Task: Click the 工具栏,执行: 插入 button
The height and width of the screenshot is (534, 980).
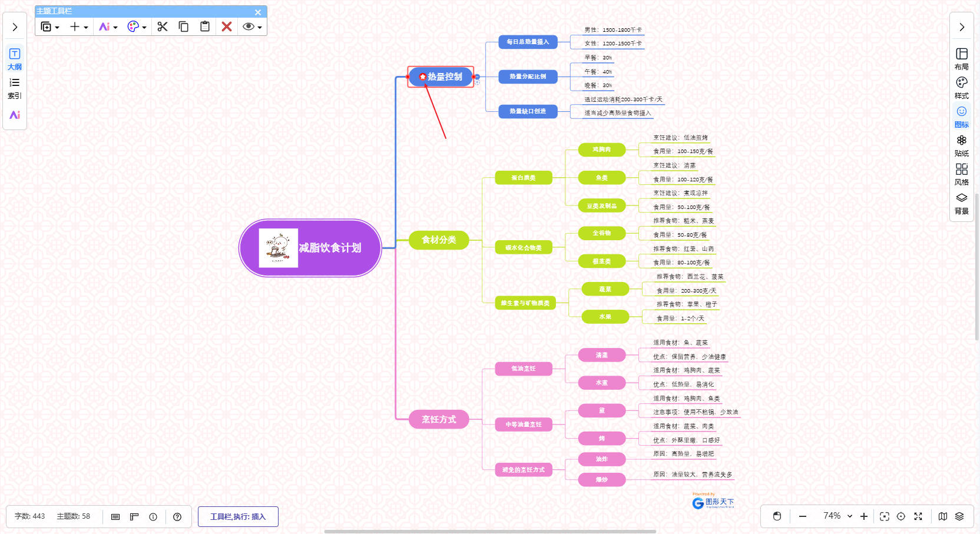Action: tap(238, 516)
